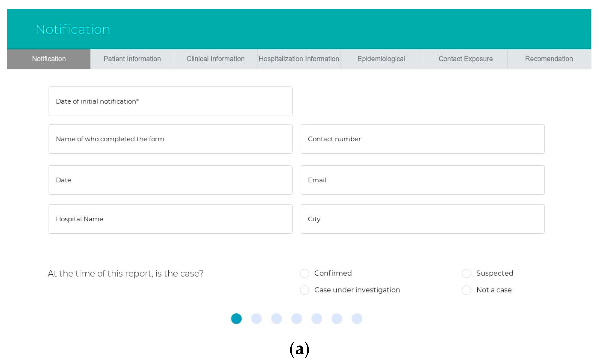Select the Confirmed radio button
The height and width of the screenshot is (364, 599).
coord(304,273)
